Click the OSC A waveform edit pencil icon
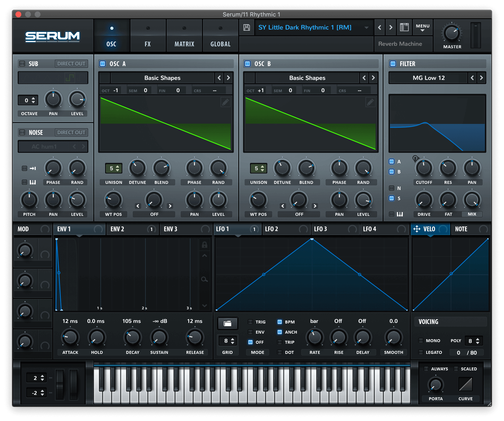 pos(225,102)
